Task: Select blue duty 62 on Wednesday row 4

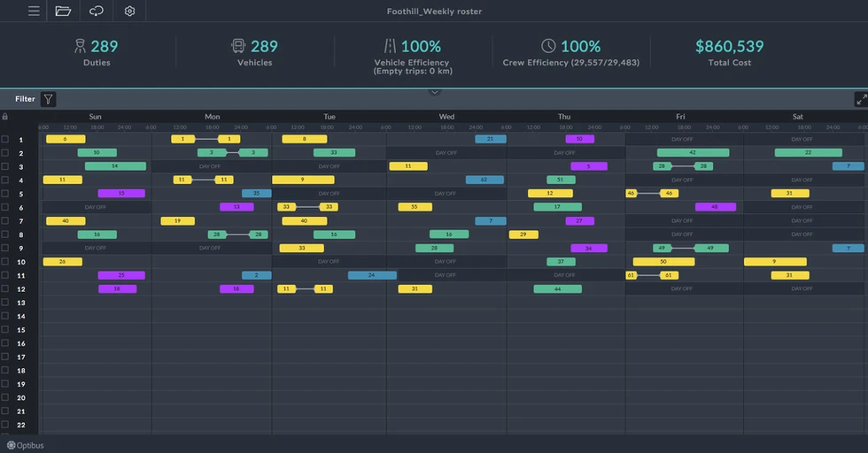Action: 484,180
